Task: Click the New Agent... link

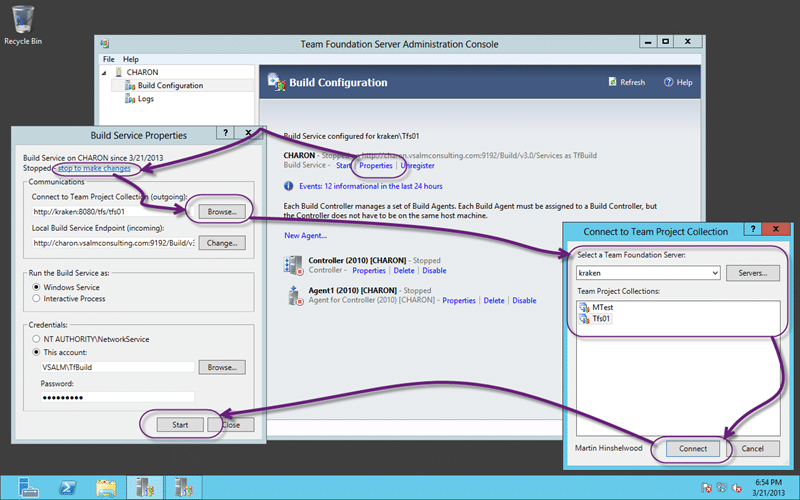Action: pyautogui.click(x=306, y=235)
